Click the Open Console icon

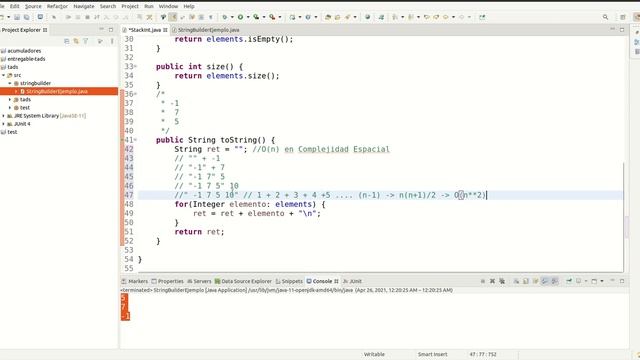595,281
